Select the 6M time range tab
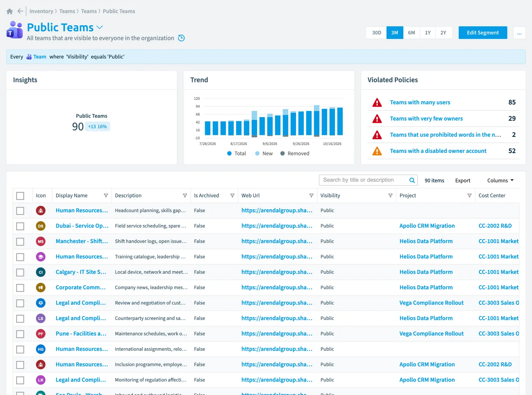The height and width of the screenshot is (395, 532). [412, 33]
